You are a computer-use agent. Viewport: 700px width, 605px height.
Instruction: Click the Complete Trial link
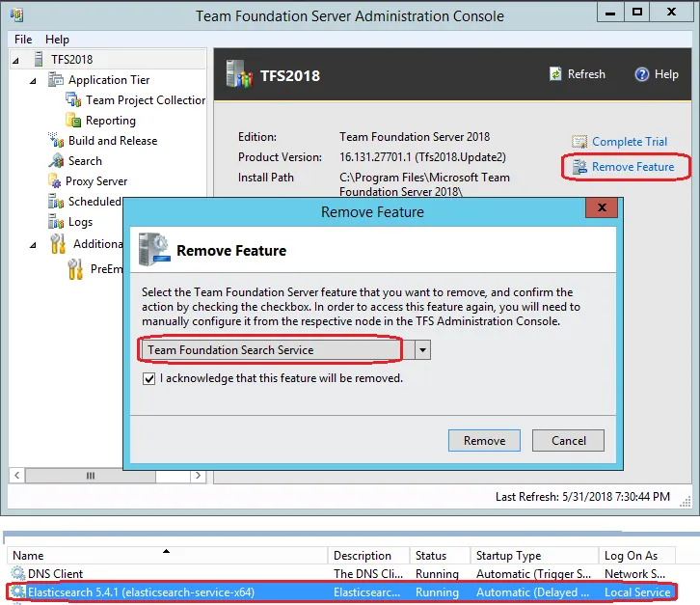(630, 142)
